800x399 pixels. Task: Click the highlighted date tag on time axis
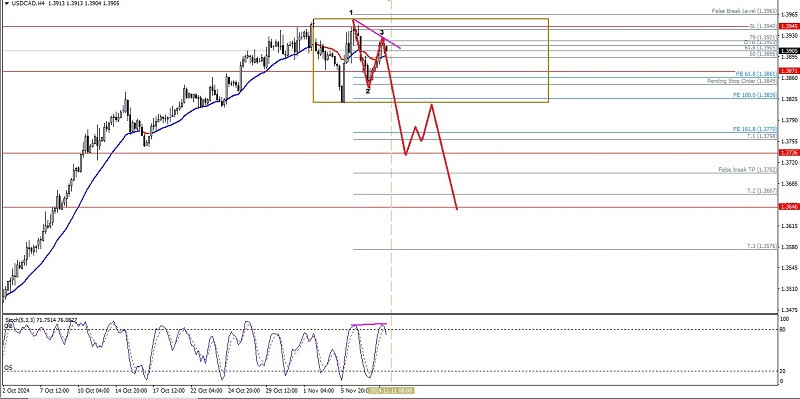[391, 390]
